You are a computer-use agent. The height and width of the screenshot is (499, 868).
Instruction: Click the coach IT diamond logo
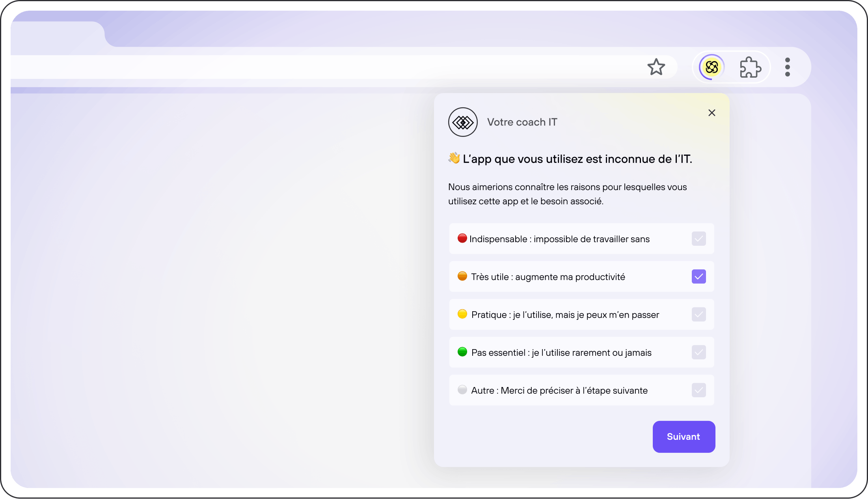click(463, 122)
